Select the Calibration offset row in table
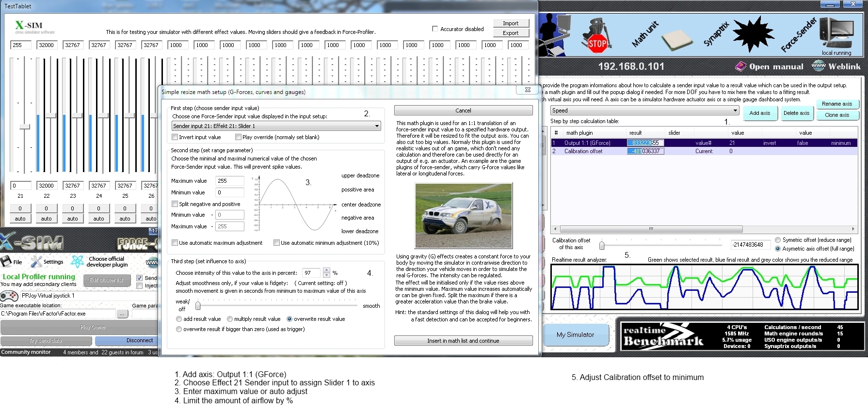868x412 pixels. coord(583,151)
